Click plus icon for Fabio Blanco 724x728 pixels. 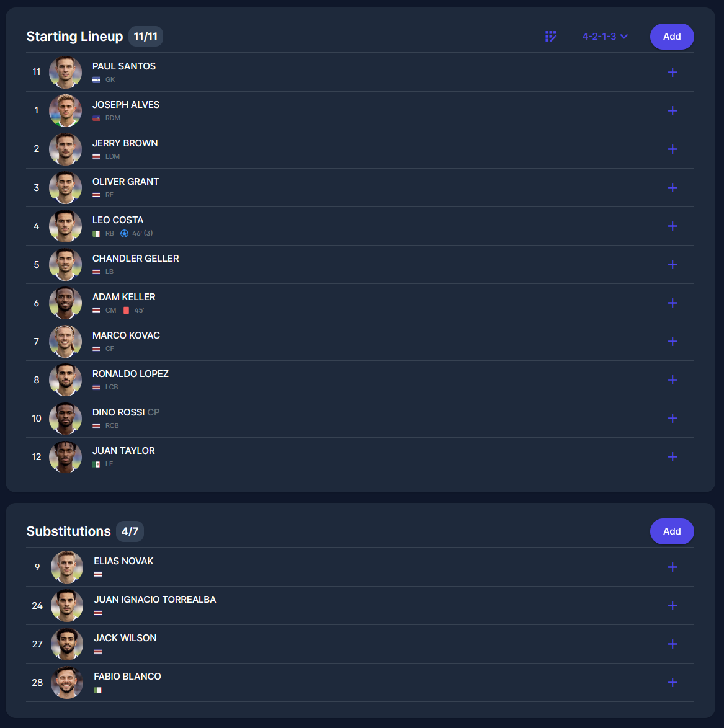(x=673, y=683)
